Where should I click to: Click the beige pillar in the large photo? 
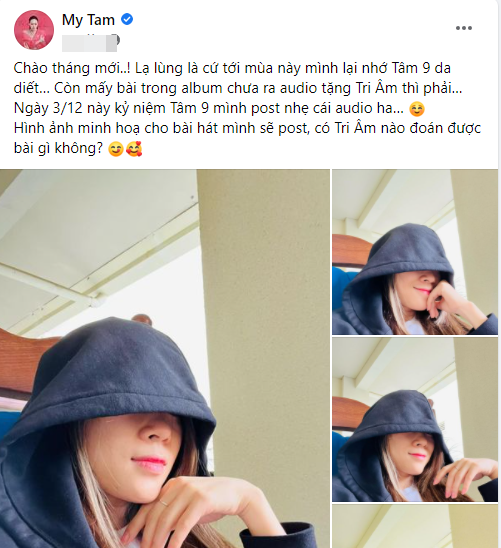[264, 315]
